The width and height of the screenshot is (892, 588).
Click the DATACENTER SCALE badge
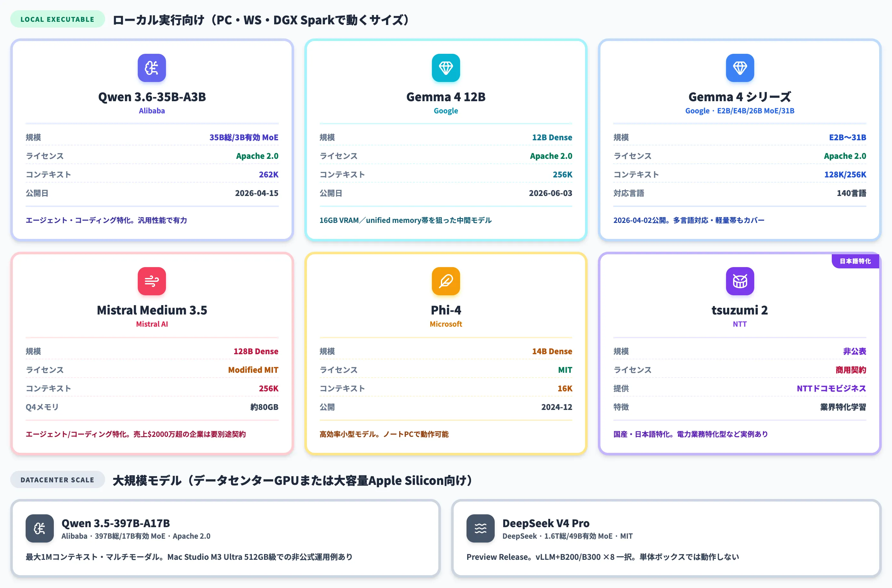pyautogui.click(x=57, y=480)
